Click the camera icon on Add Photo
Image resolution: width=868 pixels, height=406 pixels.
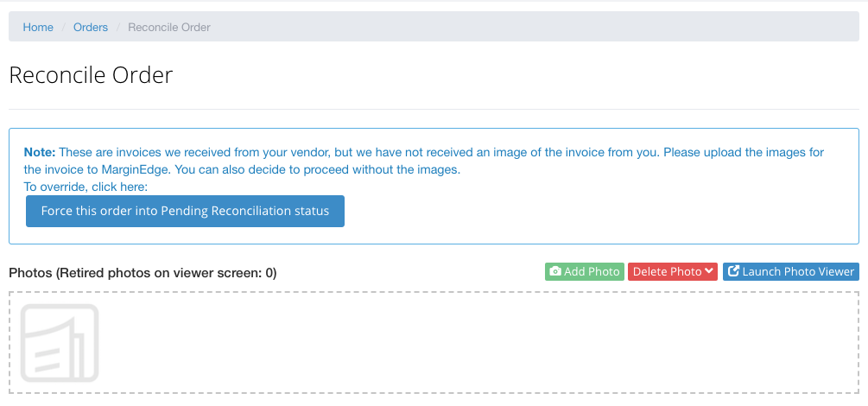[x=555, y=272]
